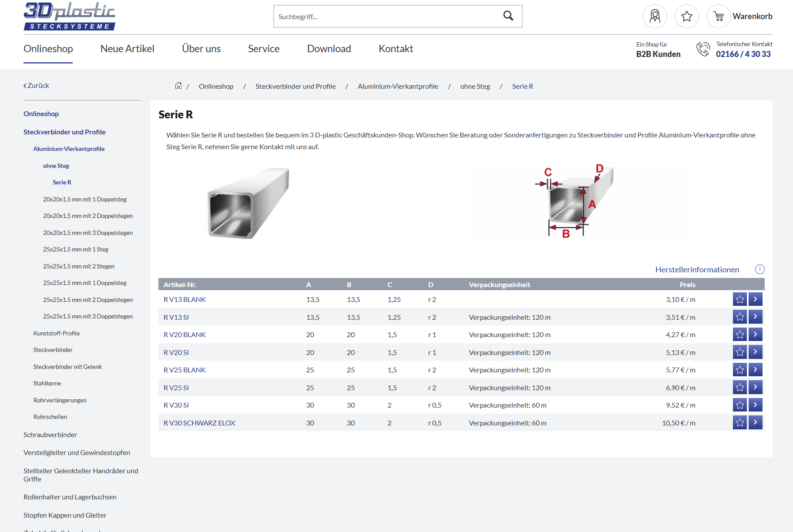
Task: Go back using the Zurück chevron link
Action: coord(37,86)
